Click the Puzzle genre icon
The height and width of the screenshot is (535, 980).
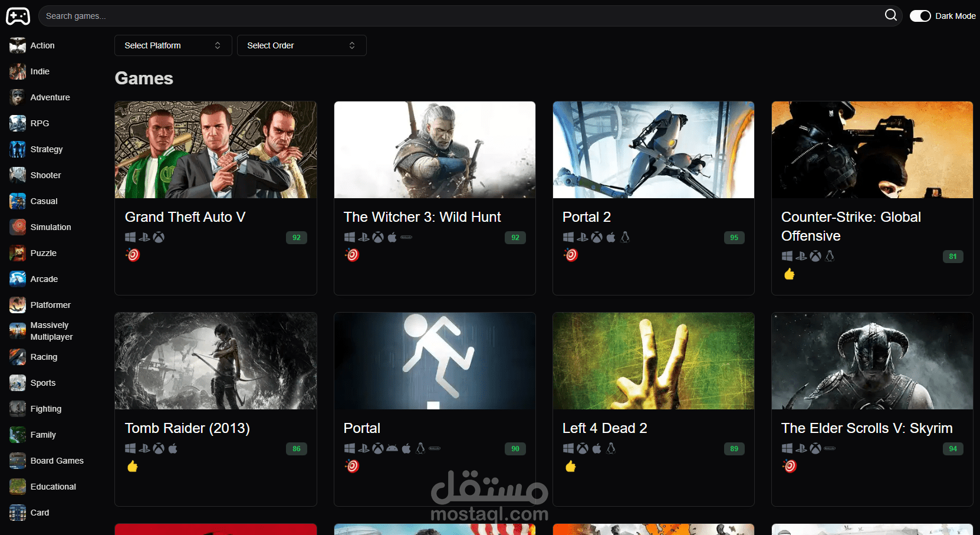pyautogui.click(x=17, y=253)
